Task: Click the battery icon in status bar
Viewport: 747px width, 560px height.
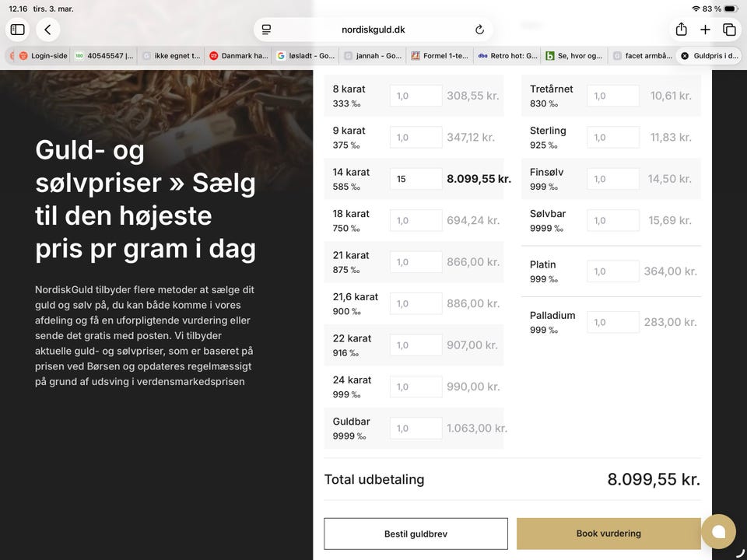Action: tap(731, 9)
